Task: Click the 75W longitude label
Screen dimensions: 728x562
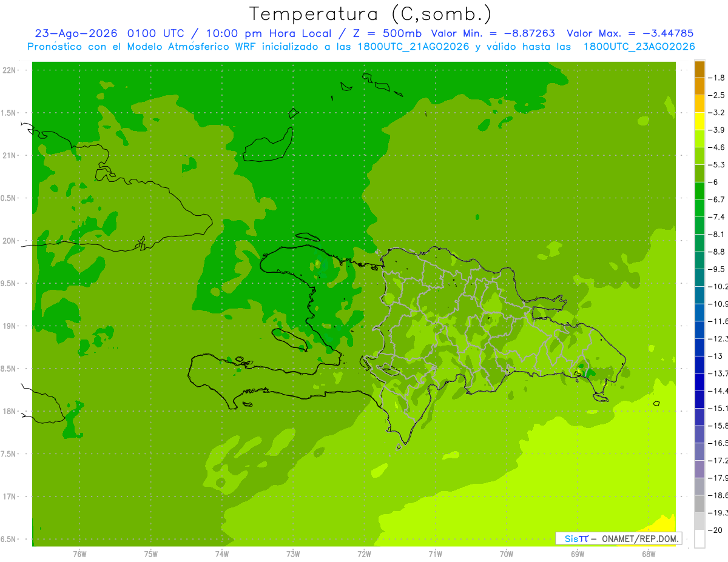Action: coord(151,554)
